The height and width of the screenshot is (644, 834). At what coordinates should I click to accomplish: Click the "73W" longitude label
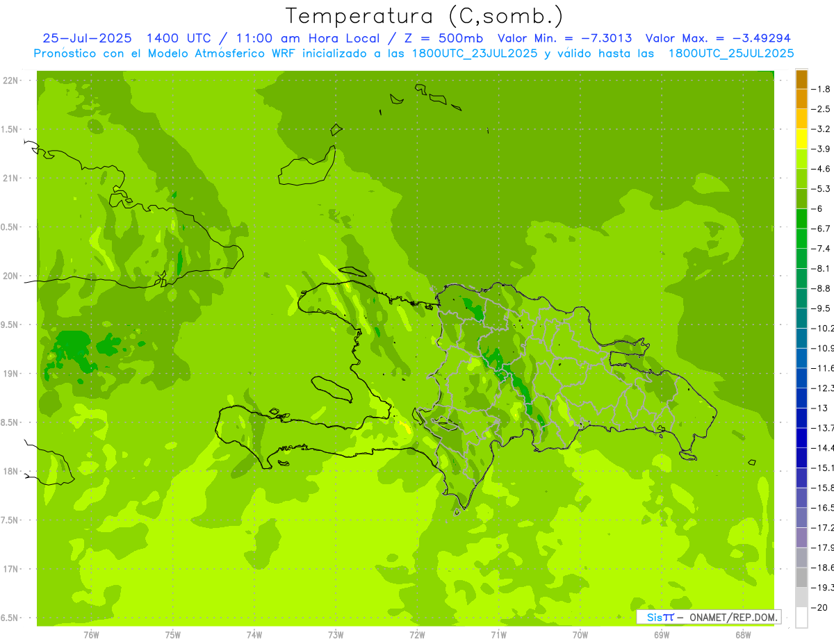pyautogui.click(x=336, y=634)
